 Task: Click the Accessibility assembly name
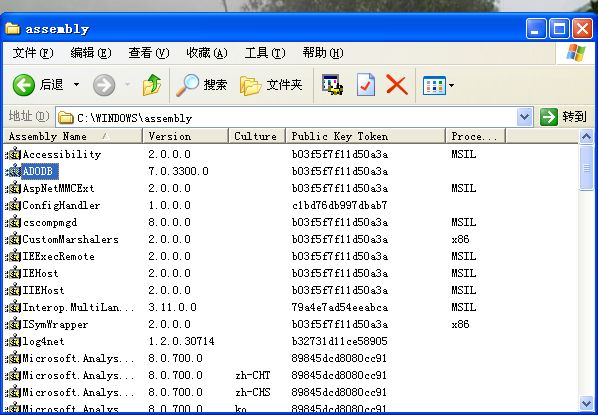point(62,154)
